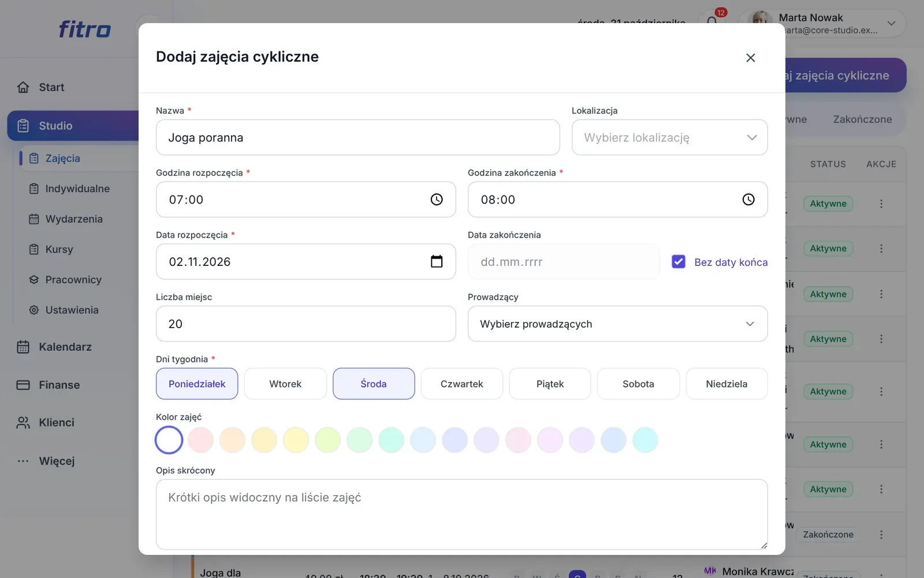Click the Pracownicy sidebar icon
Viewport: 924px width, 578px height.
click(34, 280)
